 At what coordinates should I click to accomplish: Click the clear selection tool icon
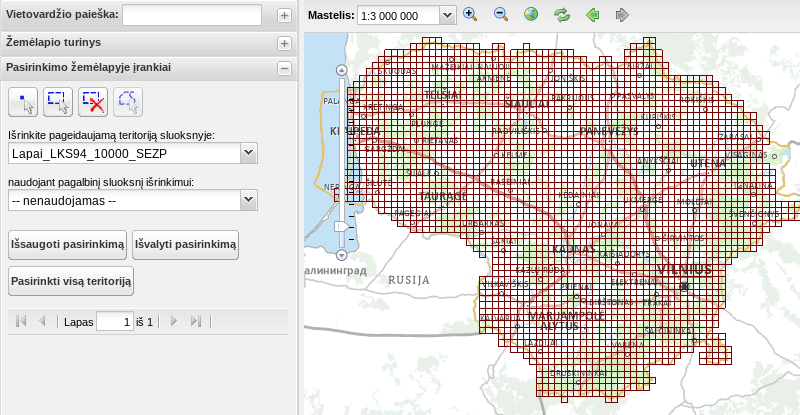93,102
